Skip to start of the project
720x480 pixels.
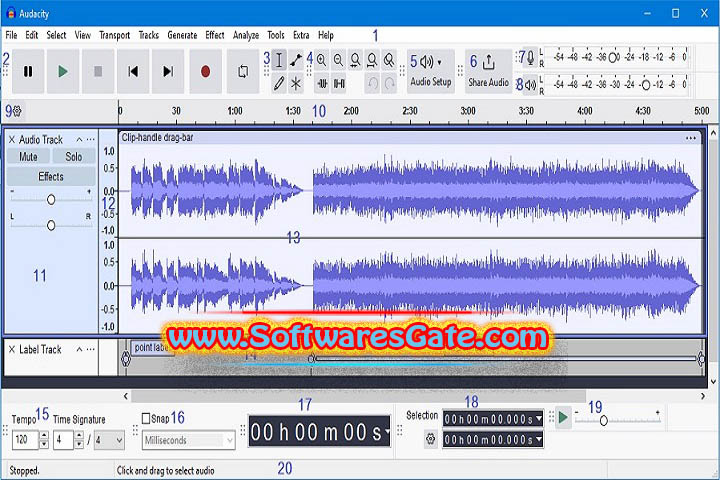point(133,72)
